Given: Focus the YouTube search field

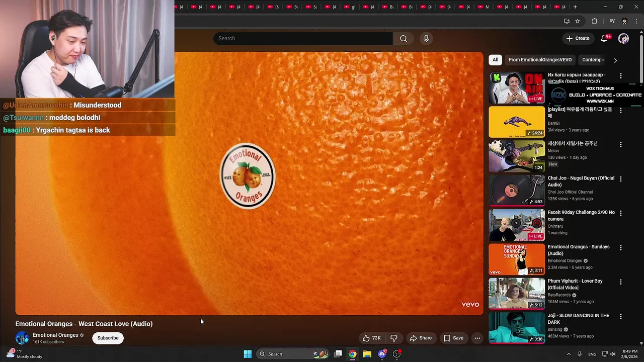Looking at the screenshot, I should click(x=303, y=38).
